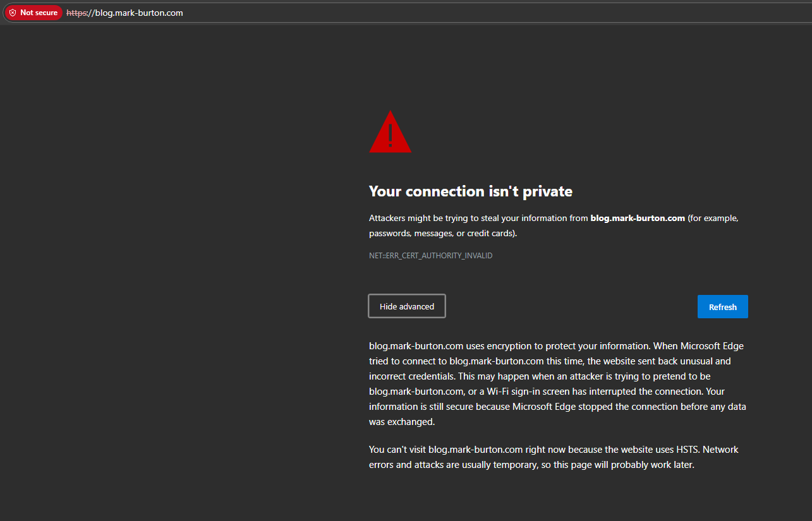Click the red warning triangle graphic
Image resolution: width=812 pixels, height=521 pixels.
[390, 133]
